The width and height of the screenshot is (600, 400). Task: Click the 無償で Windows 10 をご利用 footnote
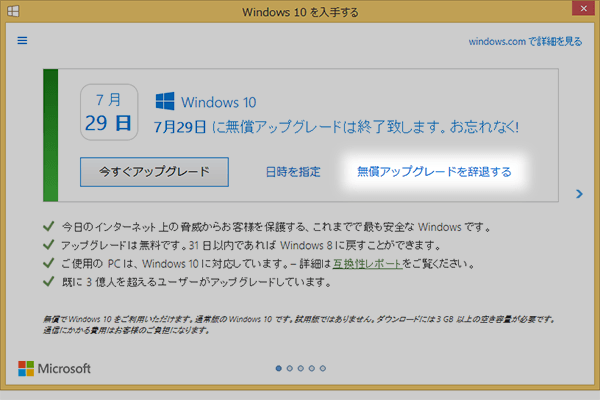pos(299,325)
